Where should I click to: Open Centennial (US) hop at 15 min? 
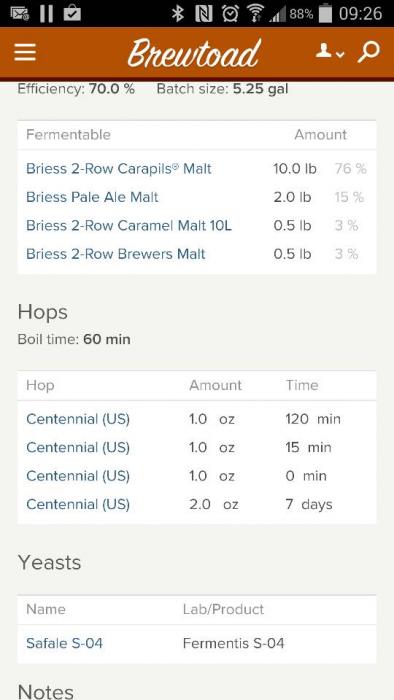(78, 447)
